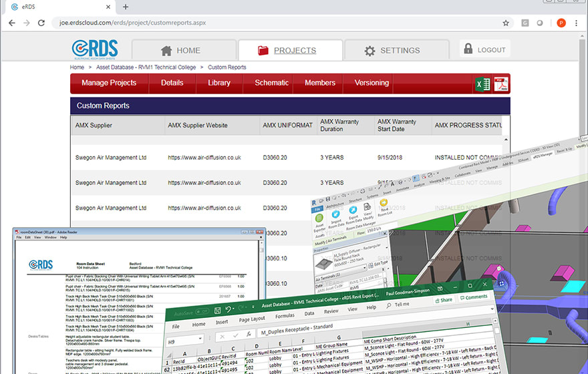Follow the Asset Database - RVM1 Technical College breadcrumb
Screen dimensions: 588x374
click(x=146, y=67)
